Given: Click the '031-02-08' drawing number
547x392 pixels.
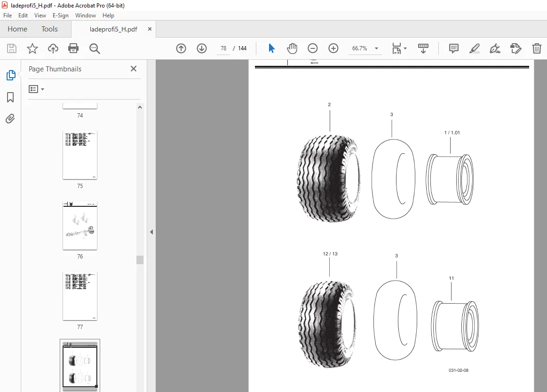Looking at the screenshot, I should [459, 370].
